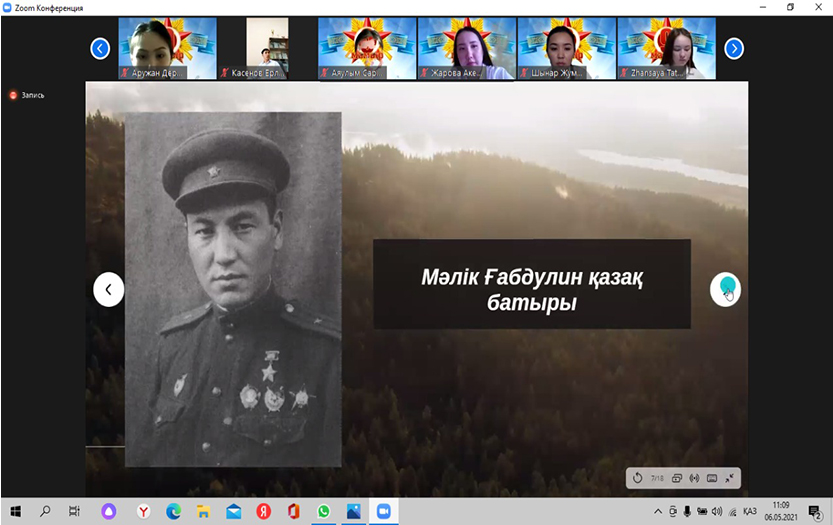Screen dimensions: 833x525
Task: Go back to the previous slide
Action: click(108, 289)
